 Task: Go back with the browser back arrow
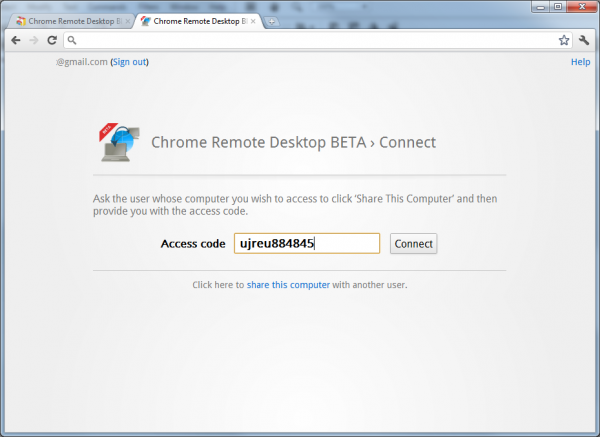[16, 40]
